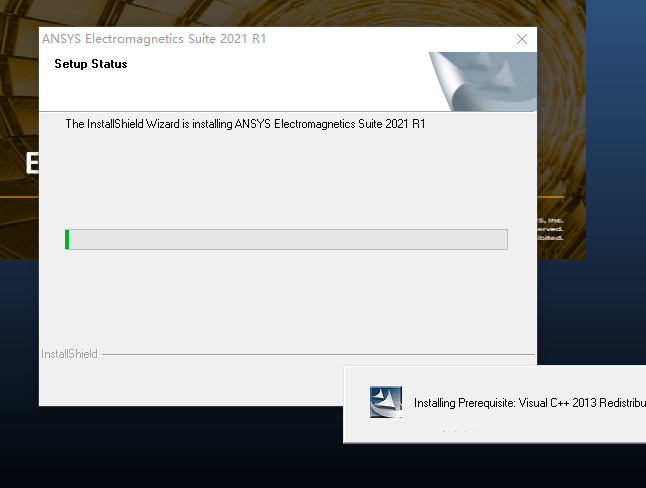Click the curled page graphic in header
The width and height of the screenshot is (646, 488).
coord(483,81)
